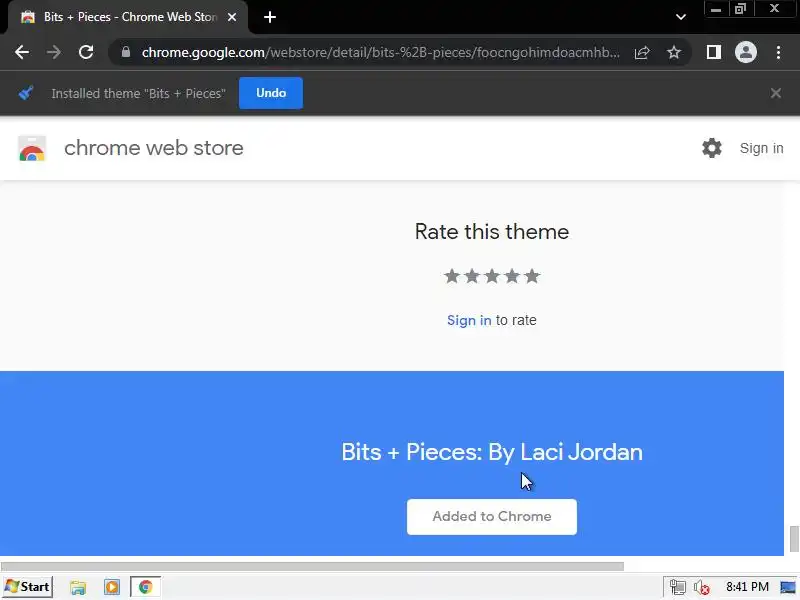Click the forward navigation arrow
The width and height of the screenshot is (800, 600).
pyautogui.click(x=54, y=52)
